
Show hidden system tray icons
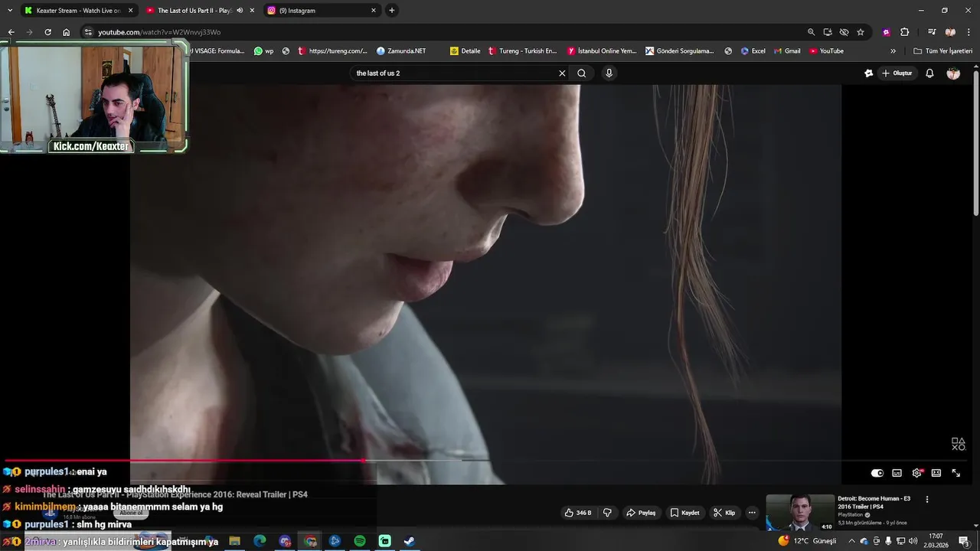tap(851, 541)
